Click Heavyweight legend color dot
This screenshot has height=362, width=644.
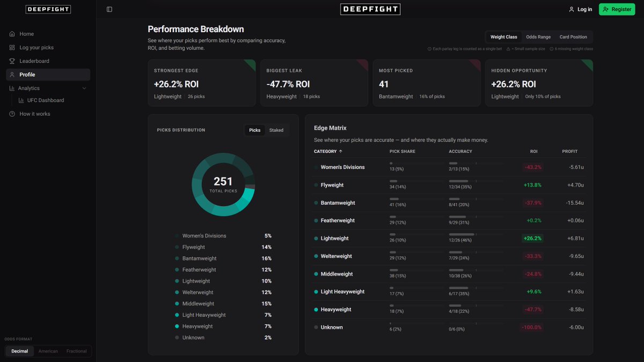coord(177,326)
